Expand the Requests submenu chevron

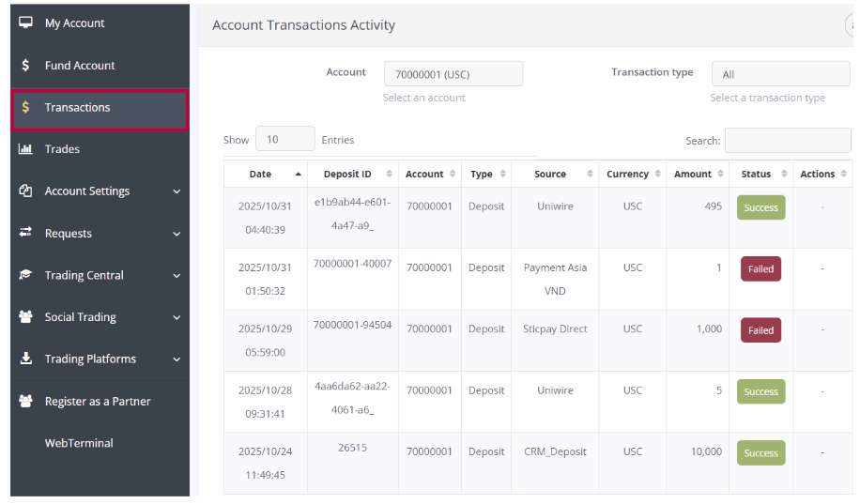(x=177, y=234)
